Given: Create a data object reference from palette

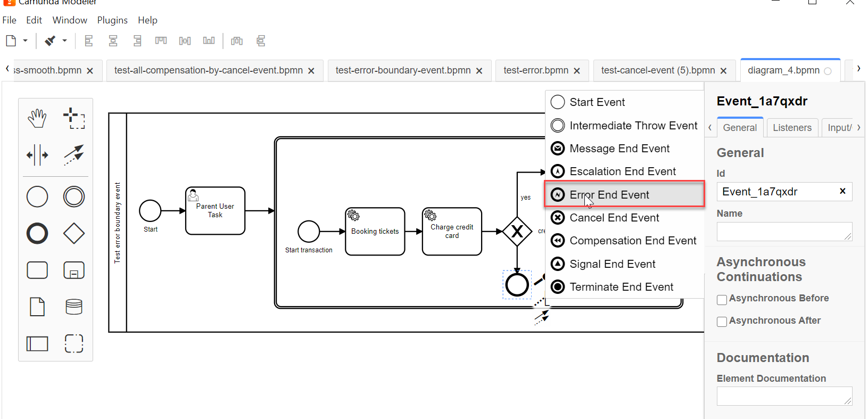Looking at the screenshot, I should (x=37, y=307).
